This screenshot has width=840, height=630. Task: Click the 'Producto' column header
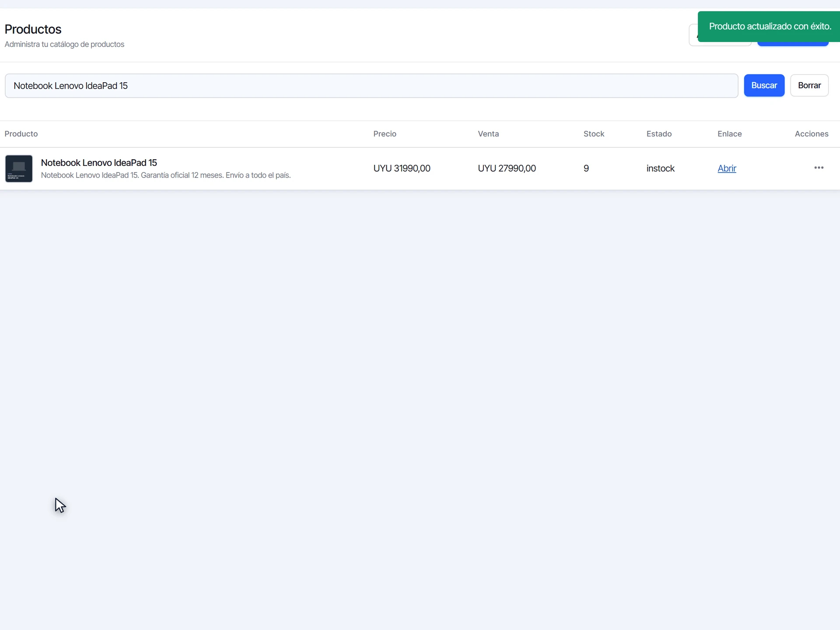21,134
